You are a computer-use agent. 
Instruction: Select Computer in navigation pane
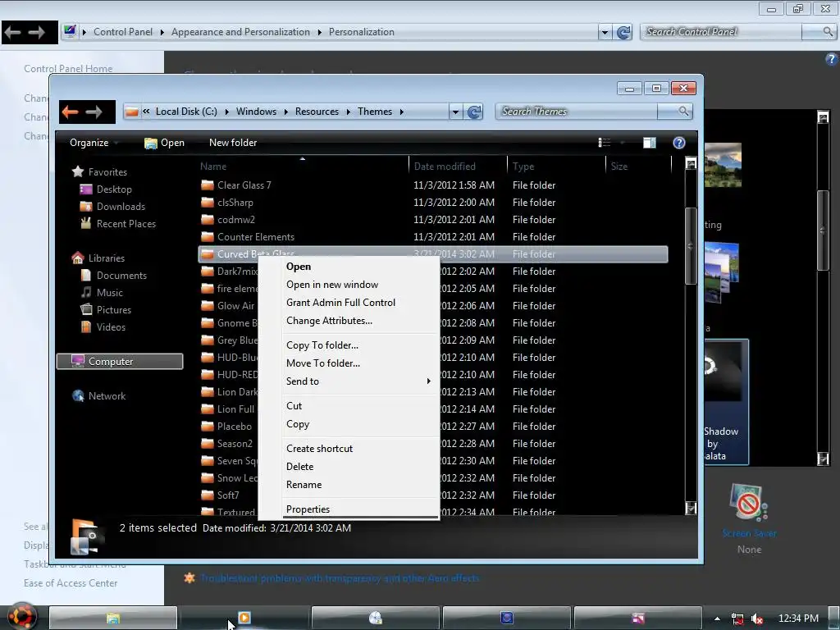pyautogui.click(x=120, y=362)
